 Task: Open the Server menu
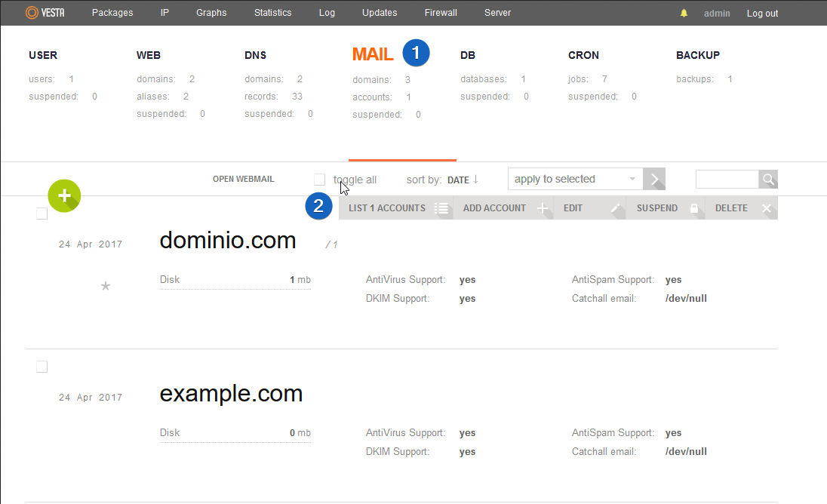pos(497,13)
